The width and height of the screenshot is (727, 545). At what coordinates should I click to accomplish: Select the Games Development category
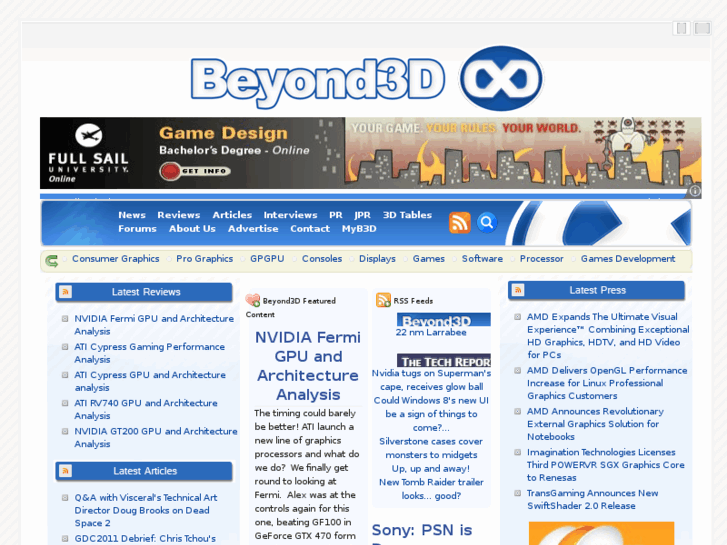[628, 259]
